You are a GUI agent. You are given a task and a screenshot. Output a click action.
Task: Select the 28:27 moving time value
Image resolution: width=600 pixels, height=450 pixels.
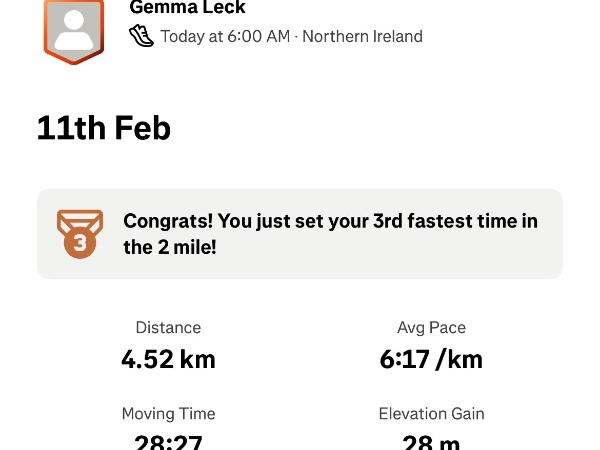[x=168, y=441]
